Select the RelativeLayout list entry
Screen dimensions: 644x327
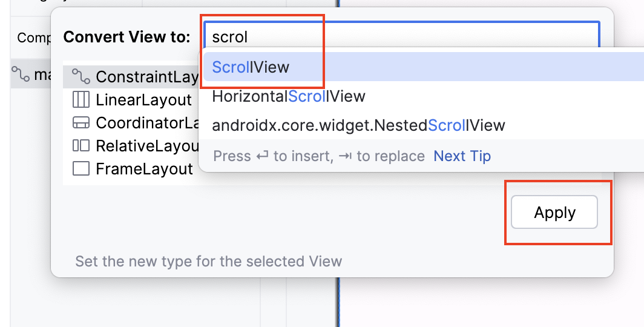point(131,146)
